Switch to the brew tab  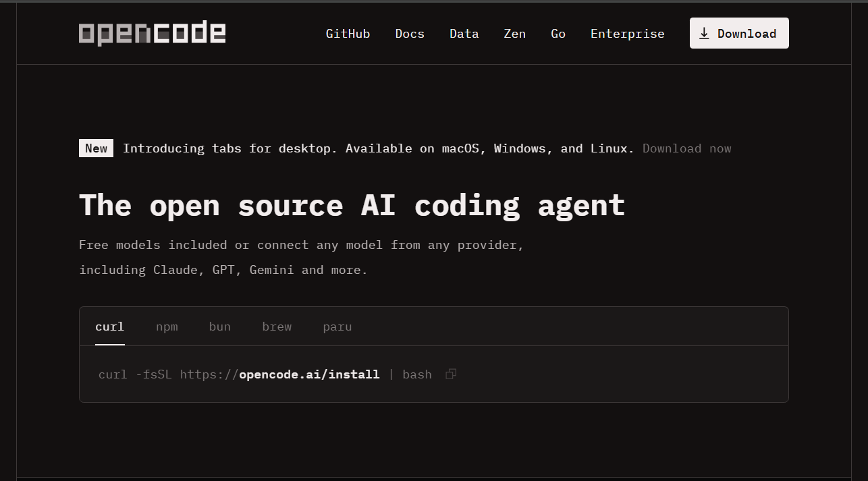point(277,327)
